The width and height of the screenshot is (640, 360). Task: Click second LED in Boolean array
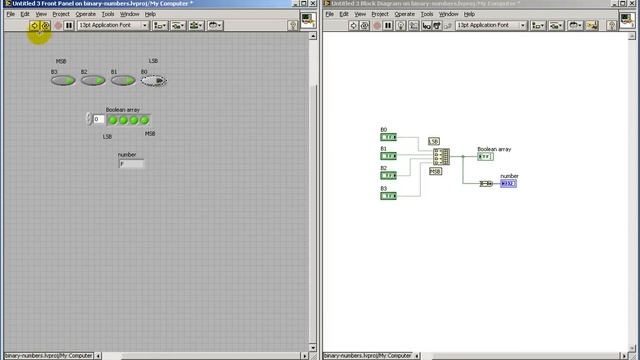pyautogui.click(x=123, y=120)
